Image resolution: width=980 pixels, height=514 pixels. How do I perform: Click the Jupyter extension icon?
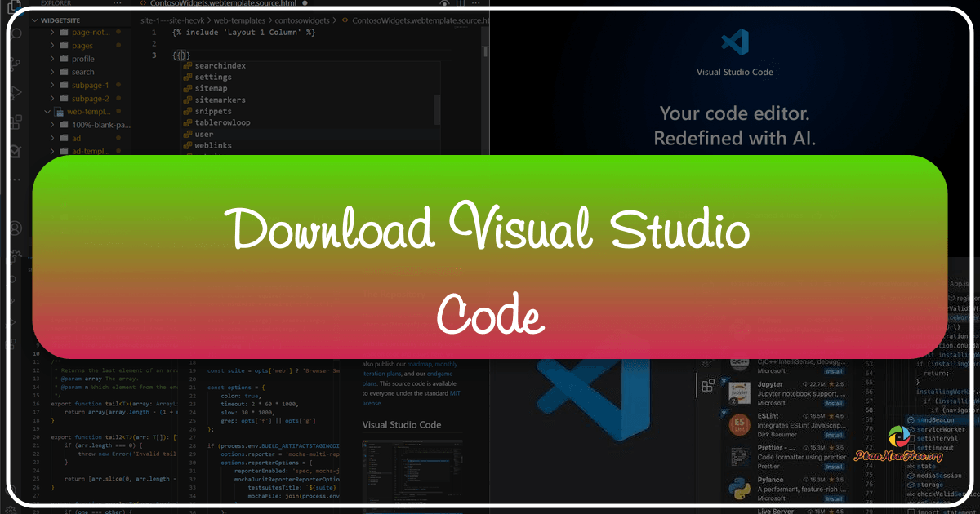[x=738, y=392]
